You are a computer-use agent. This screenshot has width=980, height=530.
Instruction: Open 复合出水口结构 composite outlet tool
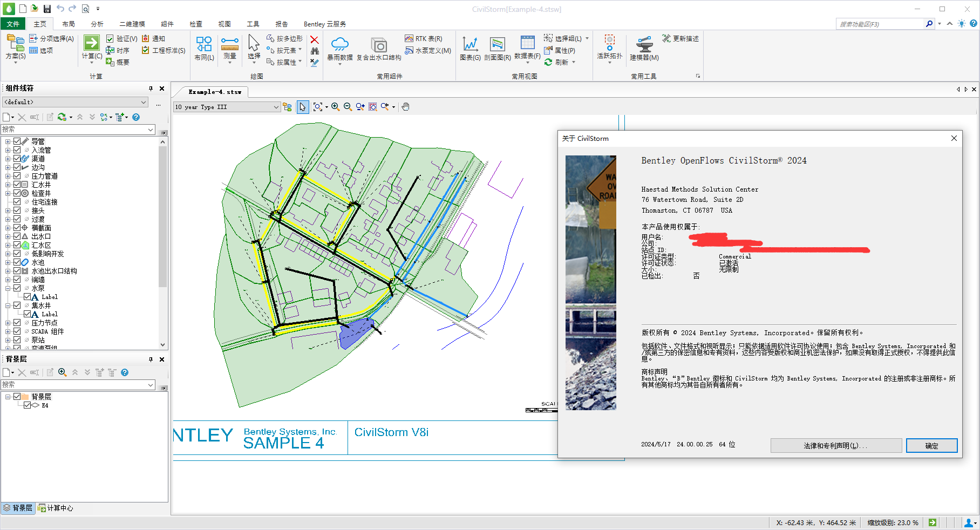click(379, 49)
